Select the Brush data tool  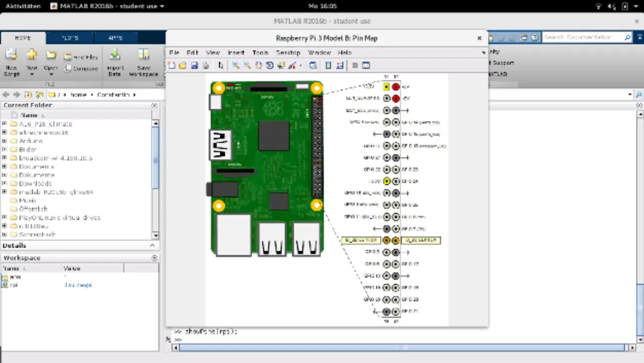292,65
